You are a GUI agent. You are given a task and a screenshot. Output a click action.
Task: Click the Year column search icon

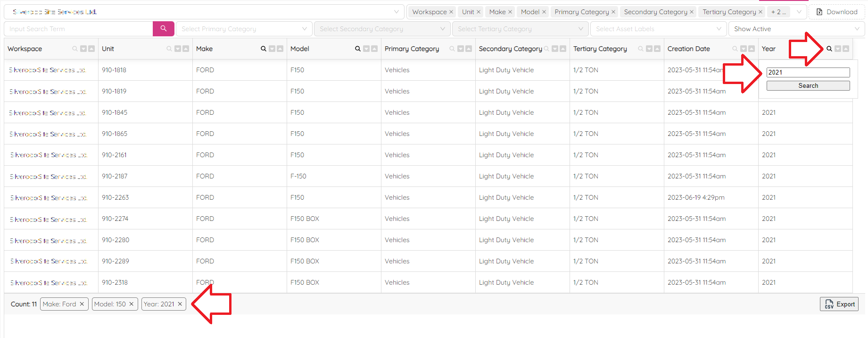click(829, 49)
